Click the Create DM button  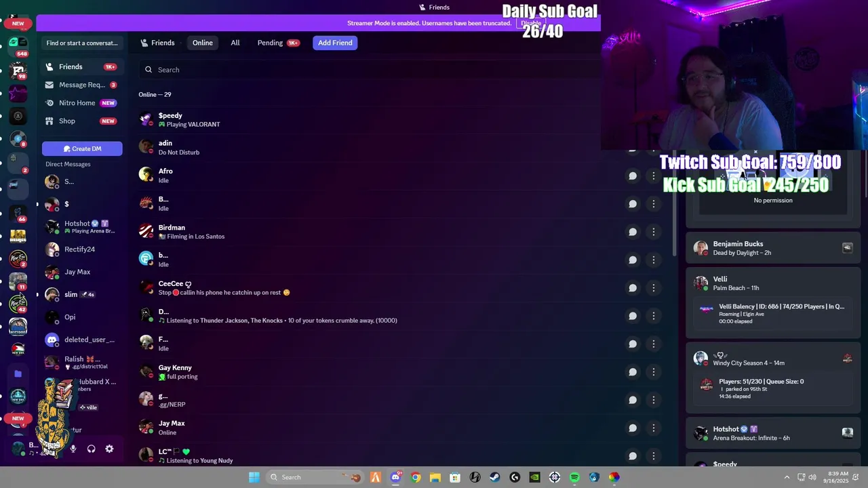[82, 148]
